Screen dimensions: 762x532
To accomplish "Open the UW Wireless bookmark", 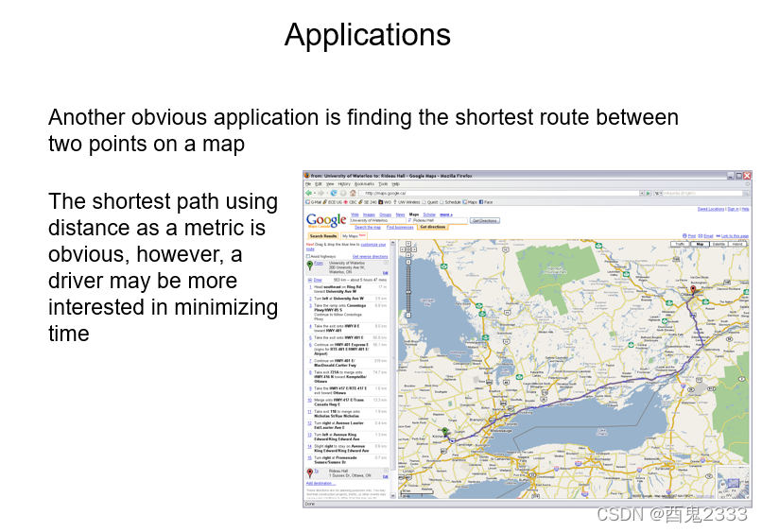I will 407,202.
